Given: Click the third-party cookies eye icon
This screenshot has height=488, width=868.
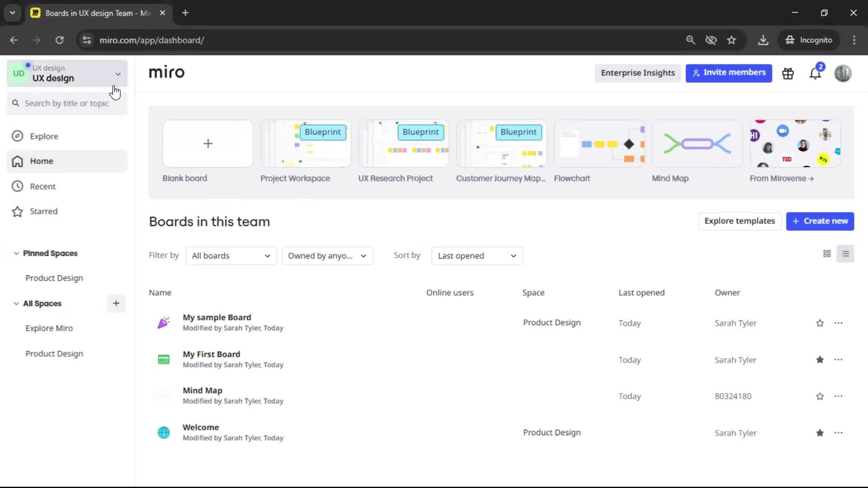Looking at the screenshot, I should pos(711,40).
